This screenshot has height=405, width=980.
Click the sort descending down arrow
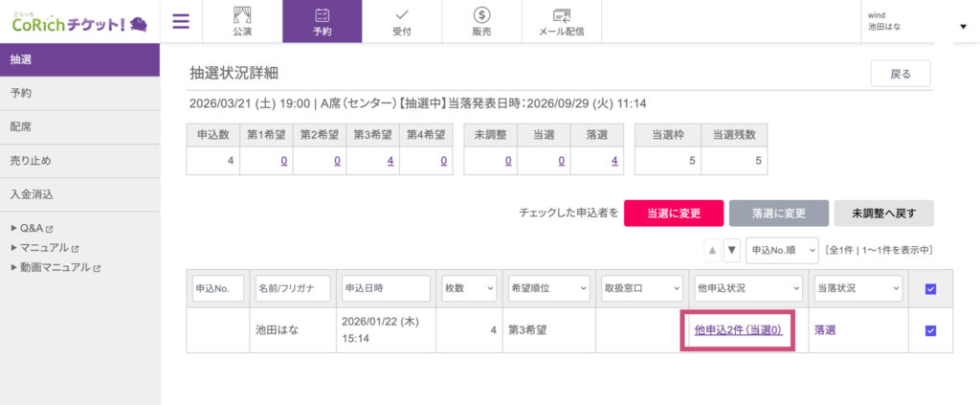[x=732, y=250]
